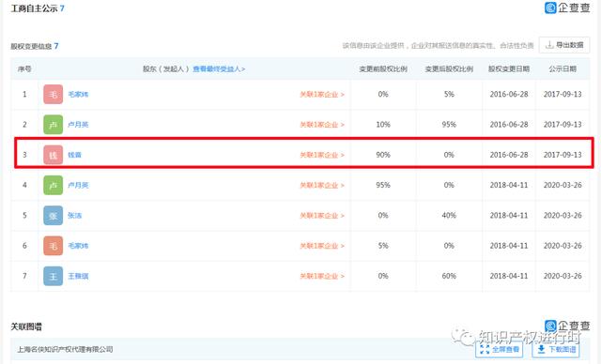This screenshot has height=364, width=601.
Task: Open 关联1家企业 link in row 5
Action: (x=322, y=215)
